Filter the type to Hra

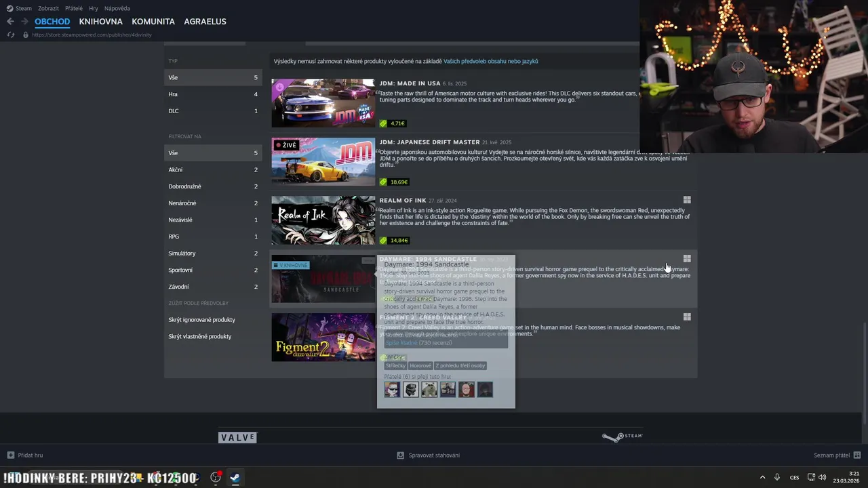(212, 94)
